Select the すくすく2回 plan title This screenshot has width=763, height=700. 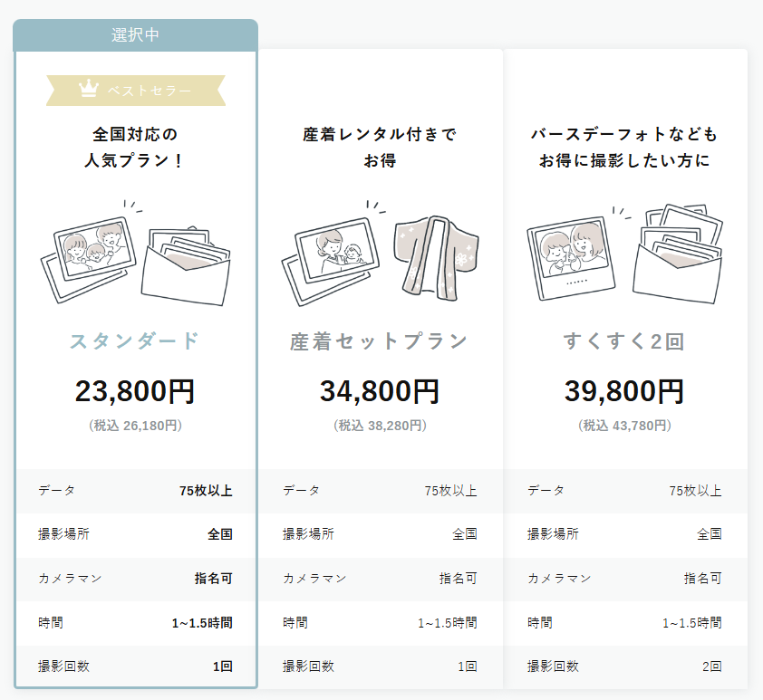coord(624,341)
